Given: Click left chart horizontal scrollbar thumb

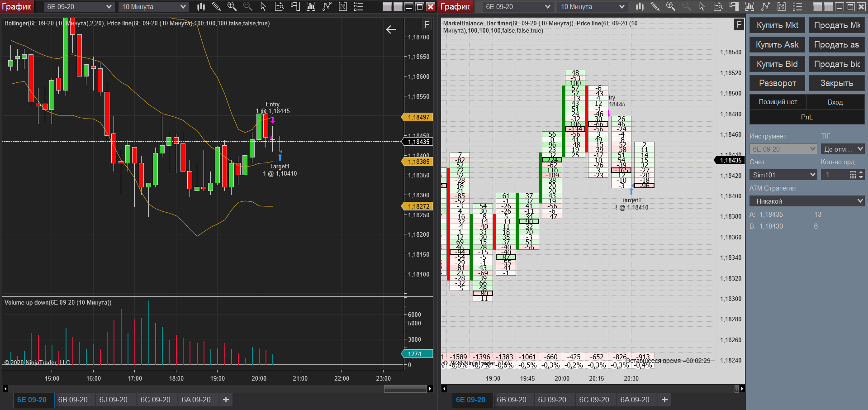Looking at the screenshot, I should 405,389.
